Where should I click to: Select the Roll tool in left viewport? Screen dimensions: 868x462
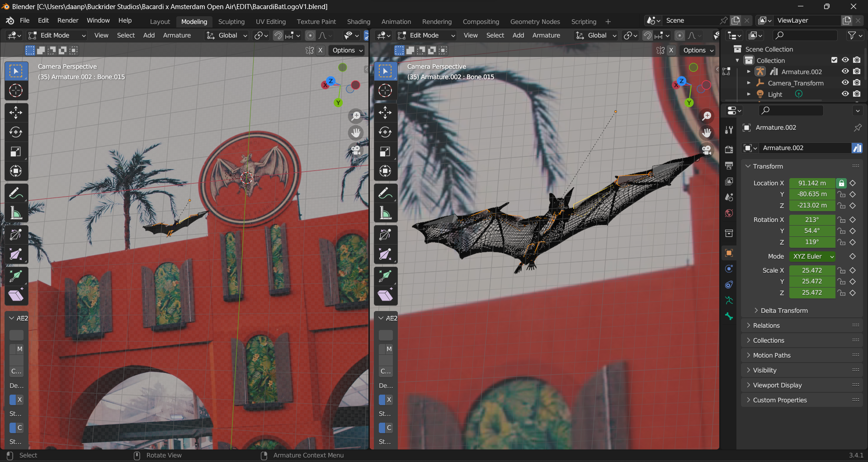[x=16, y=235]
